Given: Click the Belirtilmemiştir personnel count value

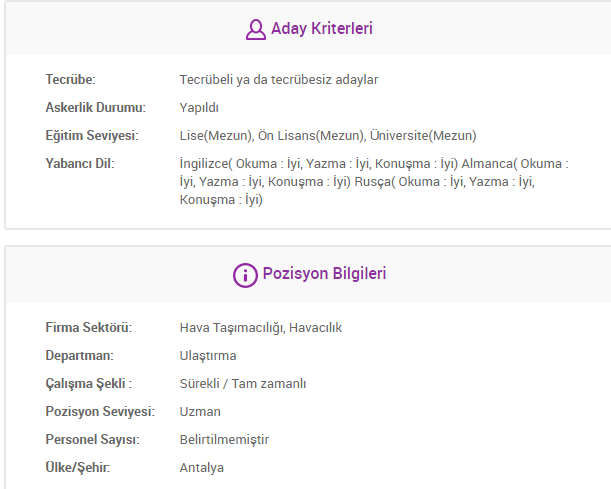Looking at the screenshot, I should click(x=224, y=440).
